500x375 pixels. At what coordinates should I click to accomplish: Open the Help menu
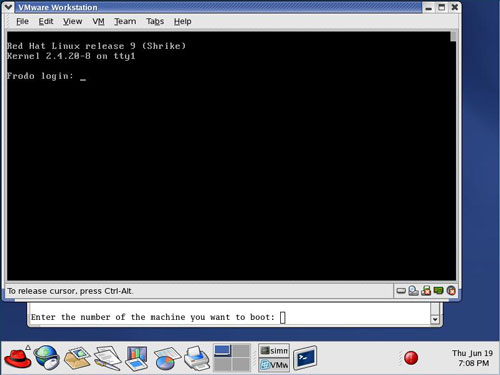pyautogui.click(x=182, y=21)
